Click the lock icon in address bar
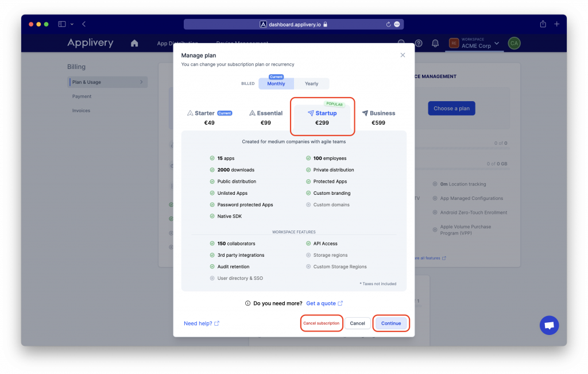Screen dimensions: 588x374 click(x=326, y=24)
